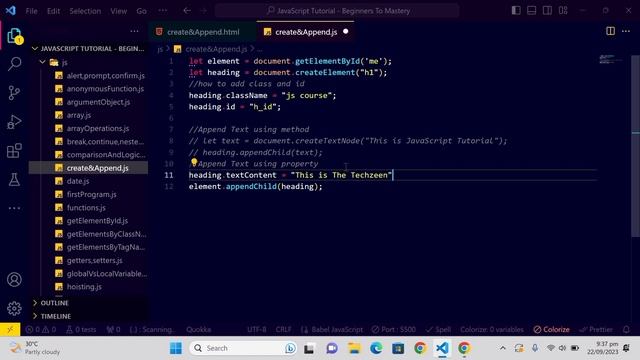Click the editor vertical scrollbar

(x=636, y=145)
